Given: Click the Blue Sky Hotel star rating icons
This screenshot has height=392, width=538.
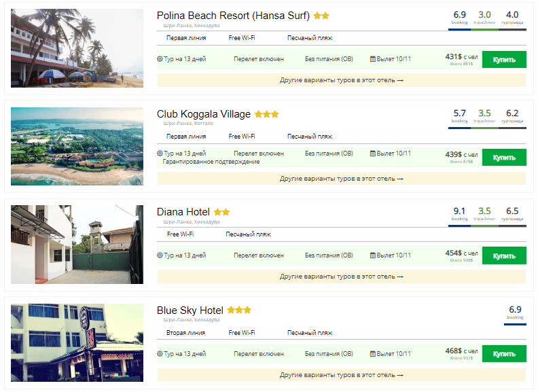Looking at the screenshot, I should [239, 310].
